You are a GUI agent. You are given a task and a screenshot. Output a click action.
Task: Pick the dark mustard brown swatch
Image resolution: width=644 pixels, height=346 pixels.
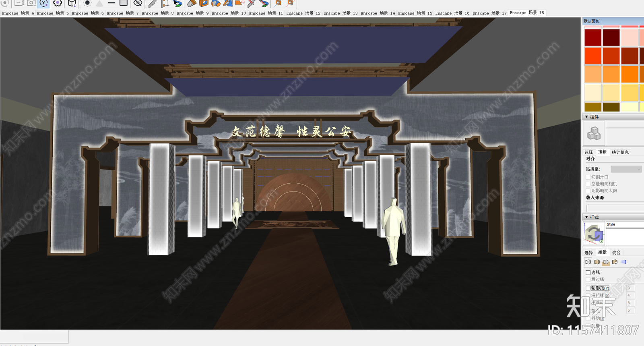593,107
